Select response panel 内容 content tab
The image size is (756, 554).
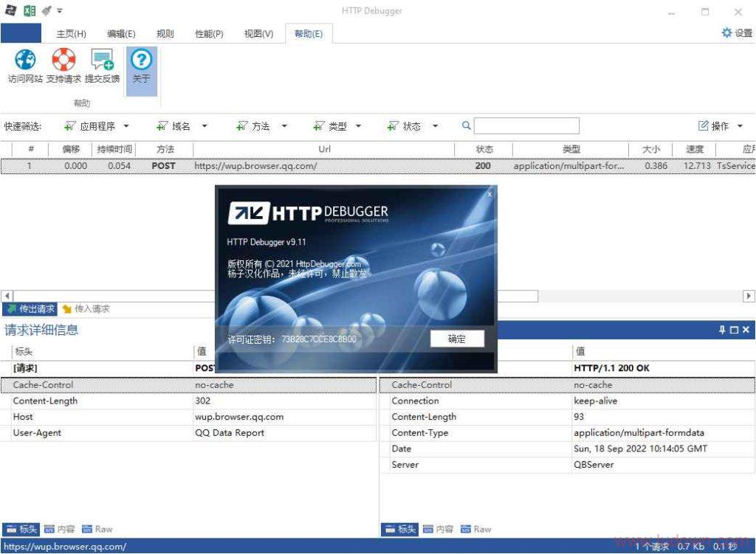(x=438, y=529)
